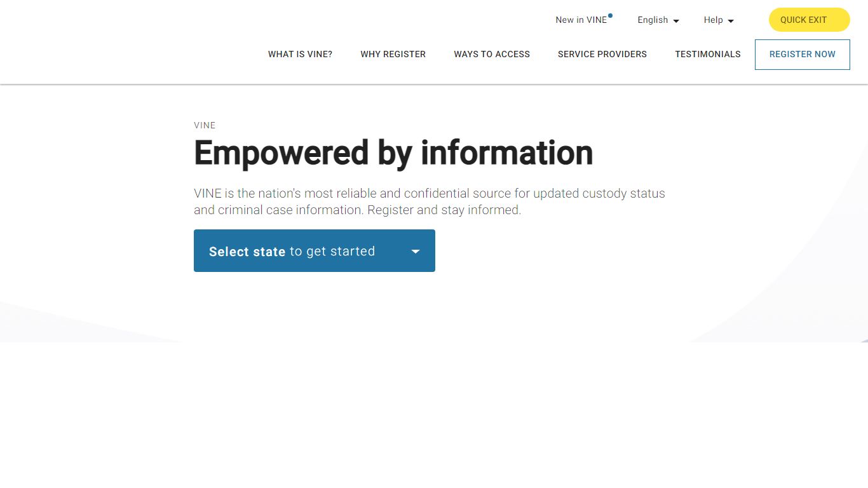Go to What Is VINE? section
The width and height of the screenshot is (868, 488).
click(x=300, y=54)
